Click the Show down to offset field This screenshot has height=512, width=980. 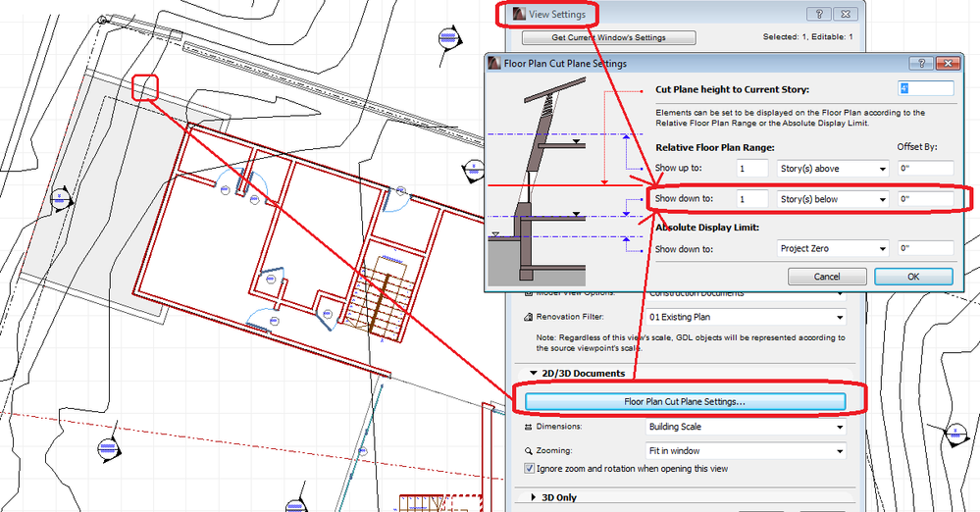coord(924,199)
